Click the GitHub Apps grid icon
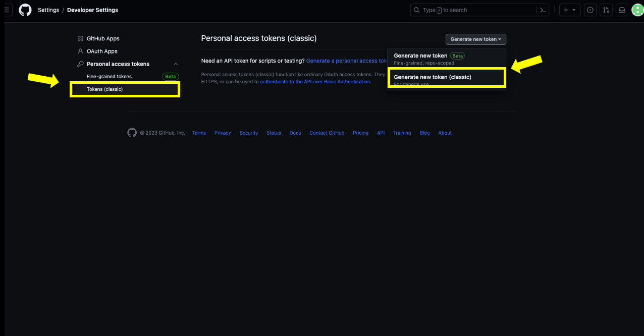This screenshot has width=644, height=336. [80, 38]
